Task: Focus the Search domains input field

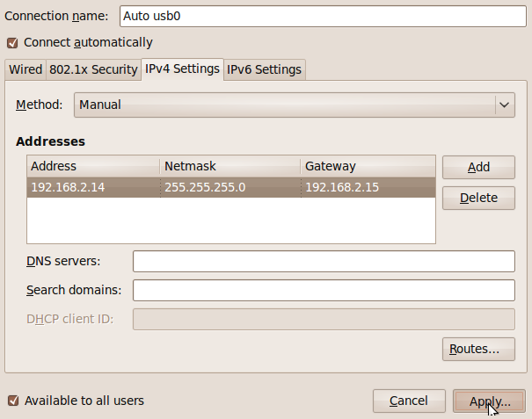Action: pyautogui.click(x=323, y=290)
